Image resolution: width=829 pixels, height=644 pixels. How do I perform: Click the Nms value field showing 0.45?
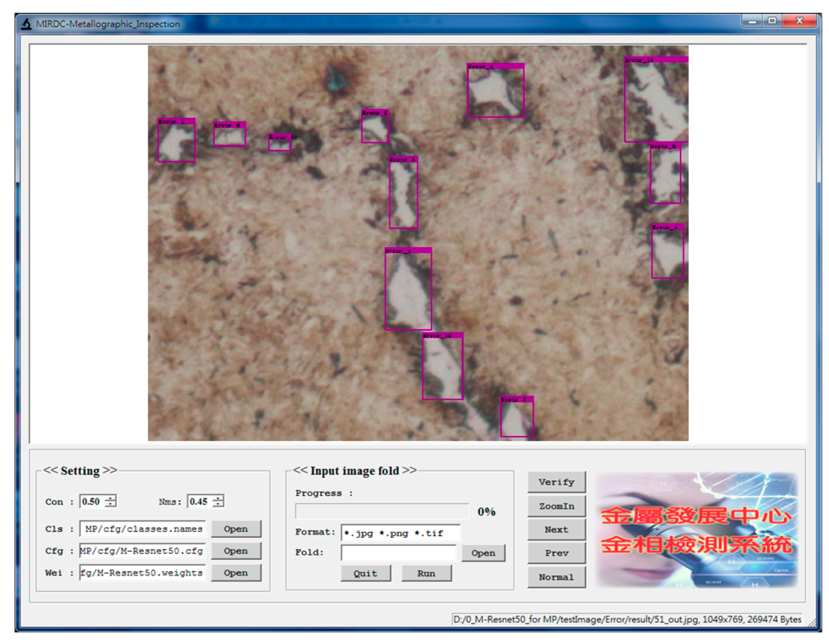200,501
